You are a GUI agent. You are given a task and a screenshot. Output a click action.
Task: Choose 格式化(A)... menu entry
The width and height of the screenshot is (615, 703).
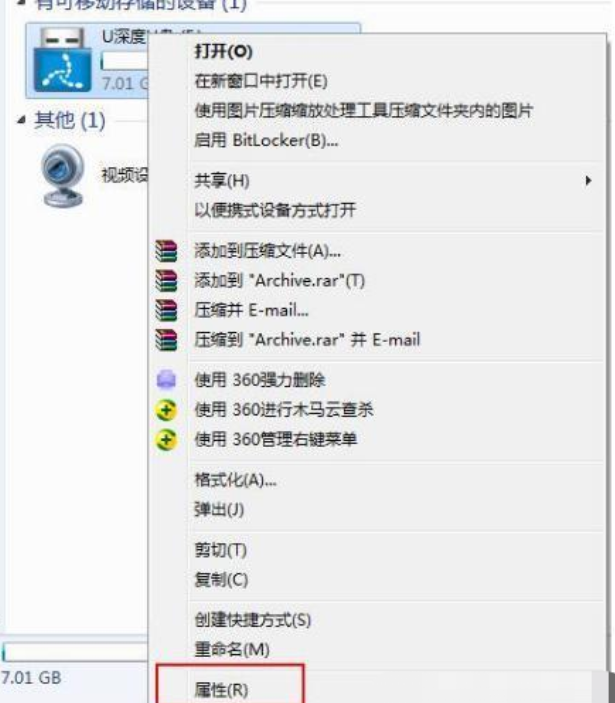click(235, 480)
